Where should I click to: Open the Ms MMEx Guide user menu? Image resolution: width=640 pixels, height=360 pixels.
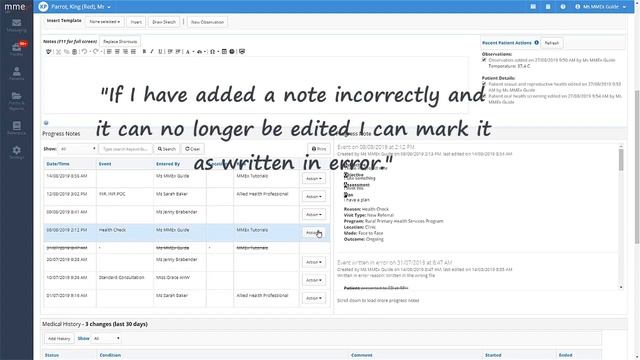[600, 7]
